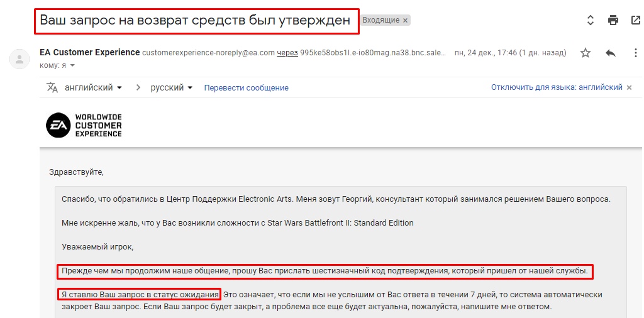Close the translation bar
The width and height of the screenshot is (644, 318).
click(629, 87)
